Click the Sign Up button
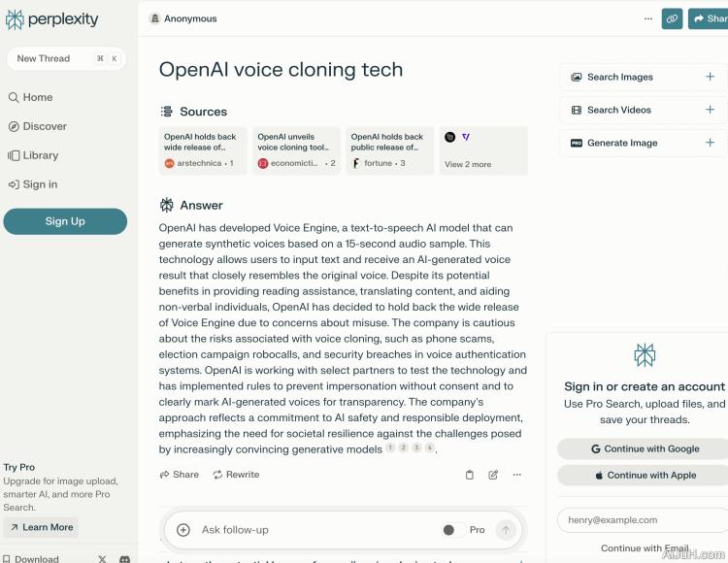The width and height of the screenshot is (728, 563). 65,221
